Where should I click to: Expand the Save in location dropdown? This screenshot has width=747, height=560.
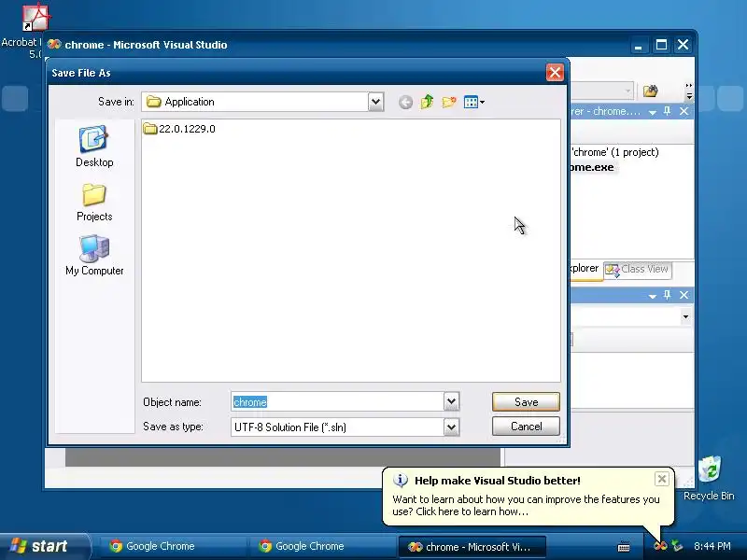point(375,102)
